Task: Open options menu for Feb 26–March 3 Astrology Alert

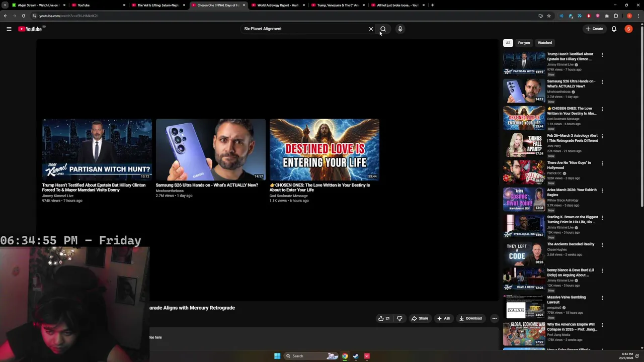Action: click(x=602, y=136)
